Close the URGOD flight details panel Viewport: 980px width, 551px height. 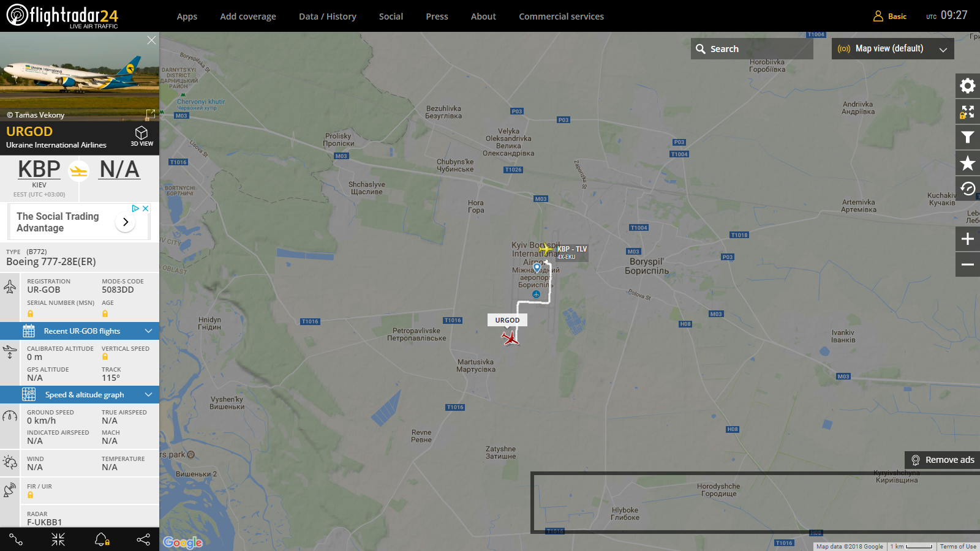tap(151, 40)
